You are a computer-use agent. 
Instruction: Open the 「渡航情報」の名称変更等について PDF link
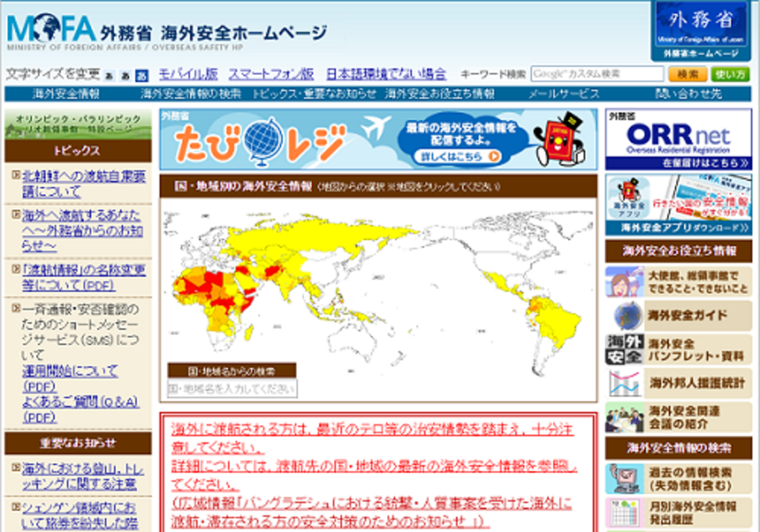click(84, 278)
